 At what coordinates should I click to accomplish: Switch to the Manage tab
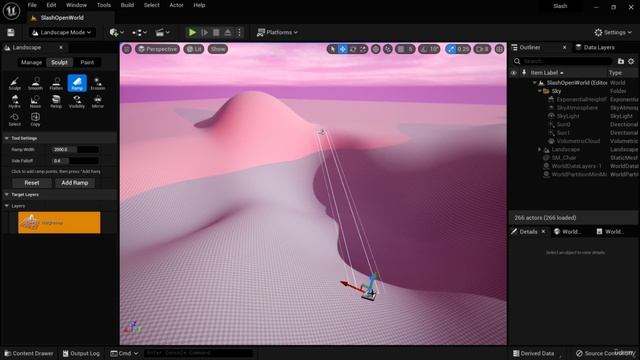31,62
